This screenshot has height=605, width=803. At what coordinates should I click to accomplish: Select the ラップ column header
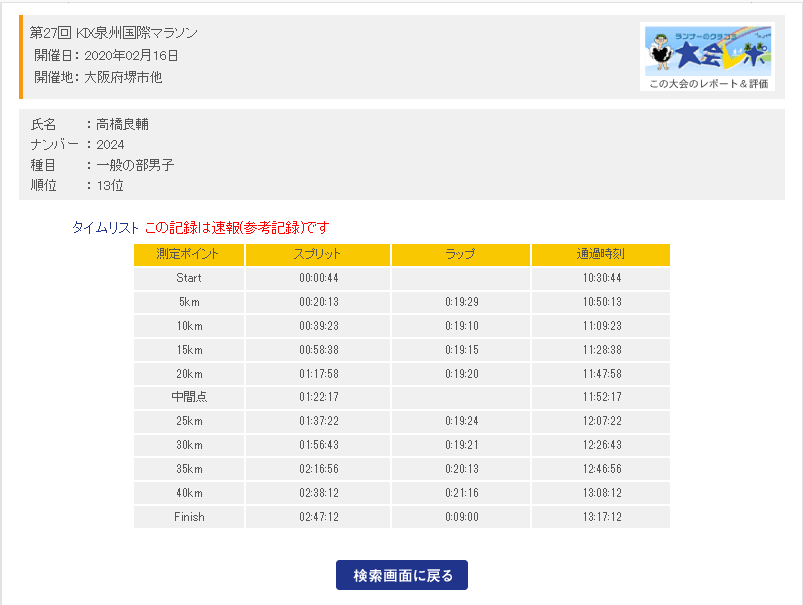point(460,254)
